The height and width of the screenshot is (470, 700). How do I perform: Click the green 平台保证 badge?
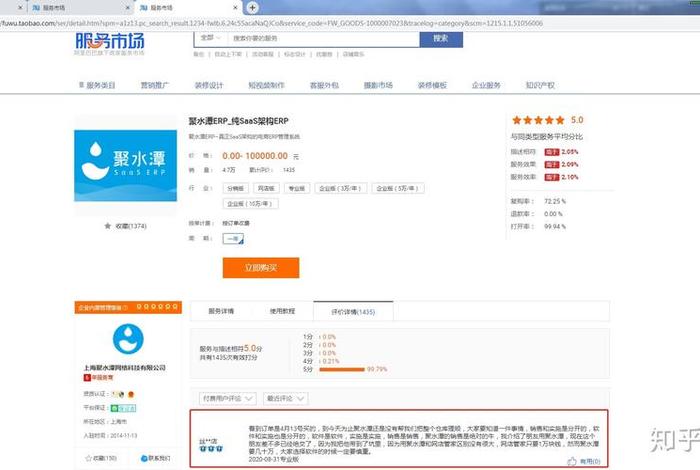tap(123, 408)
